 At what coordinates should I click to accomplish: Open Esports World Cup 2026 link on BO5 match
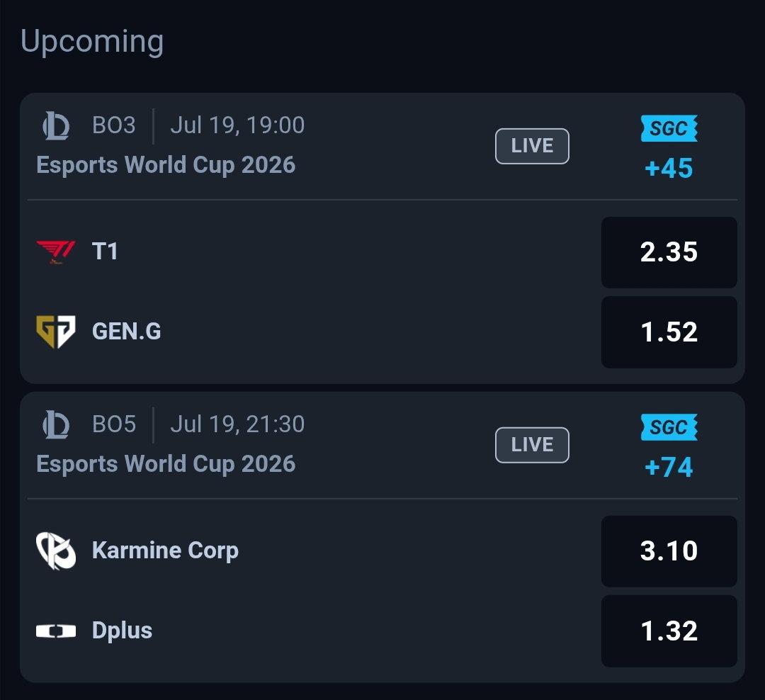click(166, 464)
